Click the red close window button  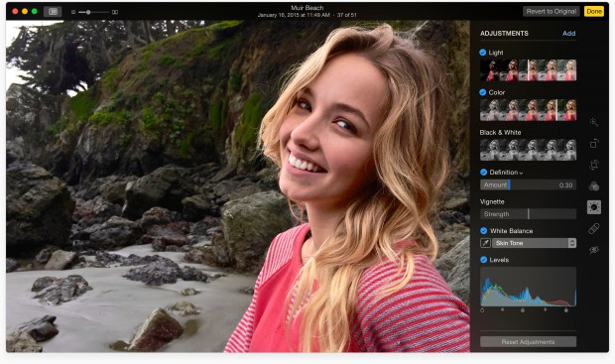pyautogui.click(x=15, y=11)
